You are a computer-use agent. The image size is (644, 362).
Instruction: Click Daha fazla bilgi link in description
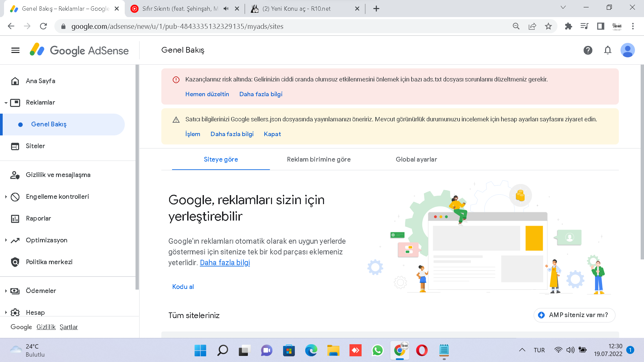[225, 263]
